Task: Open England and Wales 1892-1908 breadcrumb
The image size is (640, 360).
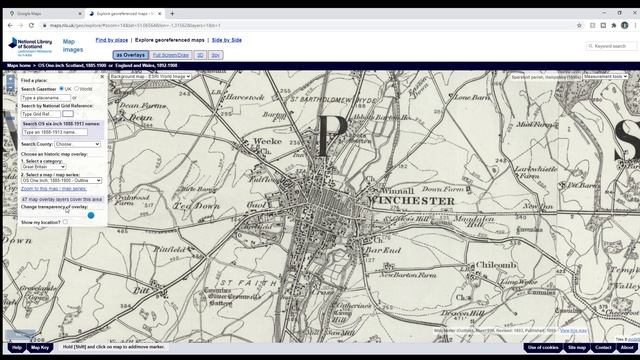Action: (x=146, y=65)
